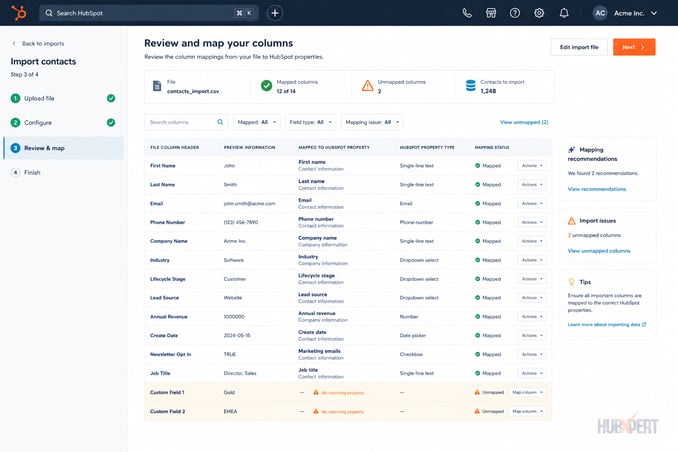Click the Edit import file button
Screen dimensions: 678x452
pyautogui.click(x=579, y=47)
